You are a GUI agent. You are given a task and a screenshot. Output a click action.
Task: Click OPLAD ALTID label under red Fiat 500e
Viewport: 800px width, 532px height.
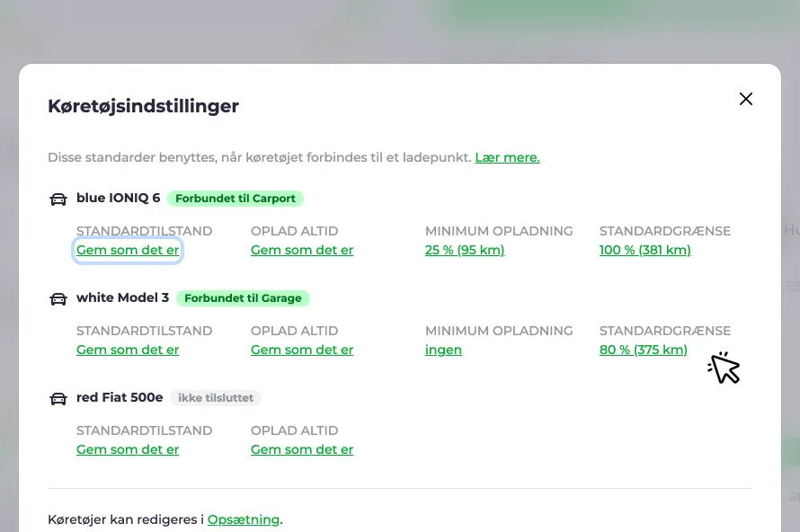tap(295, 430)
